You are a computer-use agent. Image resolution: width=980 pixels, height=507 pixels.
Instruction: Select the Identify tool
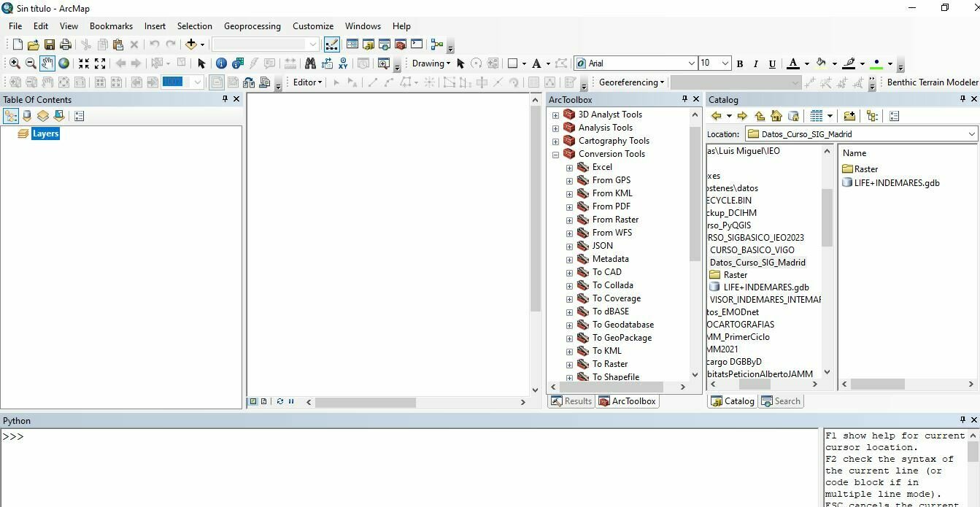(x=221, y=63)
